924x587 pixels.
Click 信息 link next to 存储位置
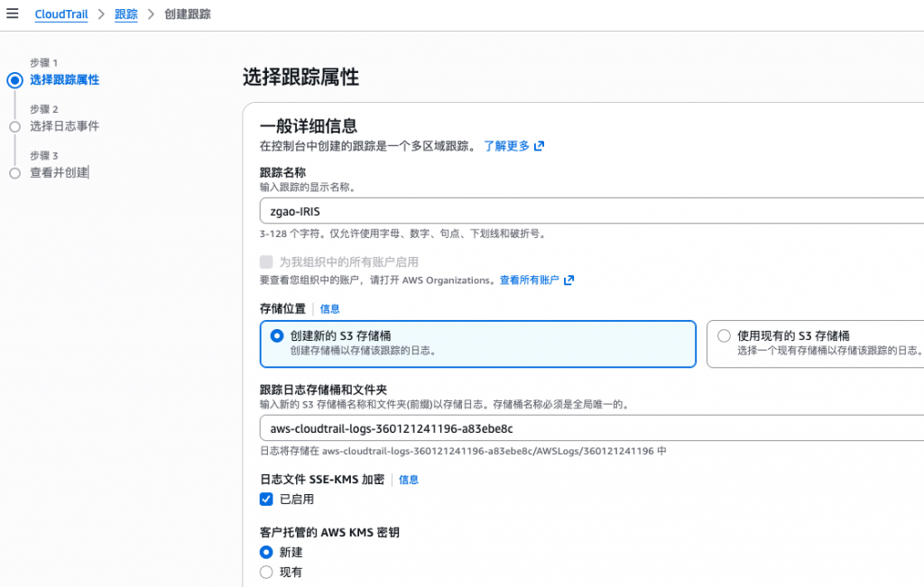(330, 309)
